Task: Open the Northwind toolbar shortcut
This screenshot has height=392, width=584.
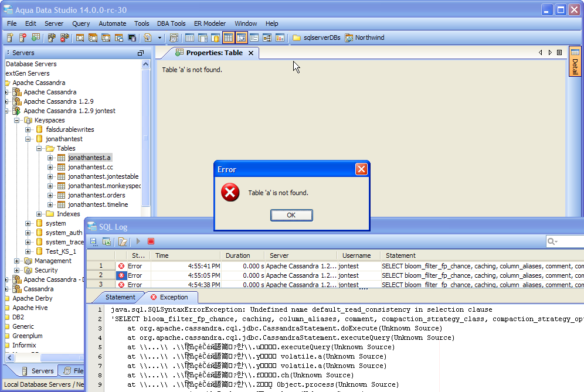Action: tap(365, 38)
